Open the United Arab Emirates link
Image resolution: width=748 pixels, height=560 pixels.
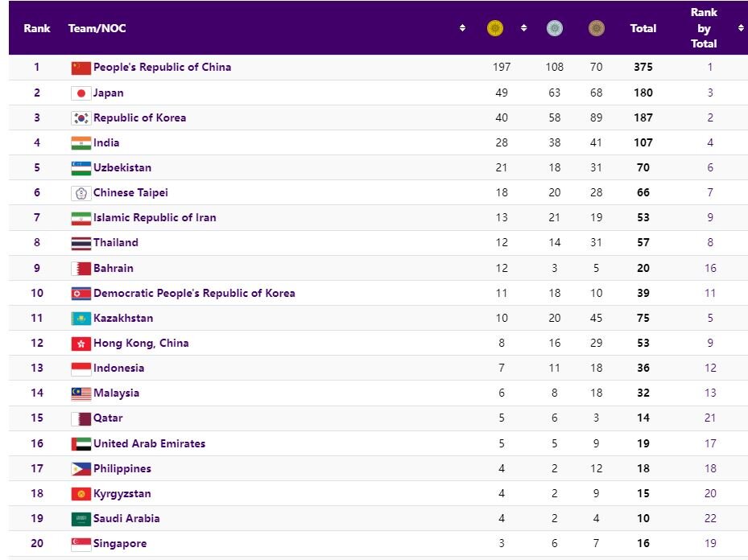click(149, 443)
